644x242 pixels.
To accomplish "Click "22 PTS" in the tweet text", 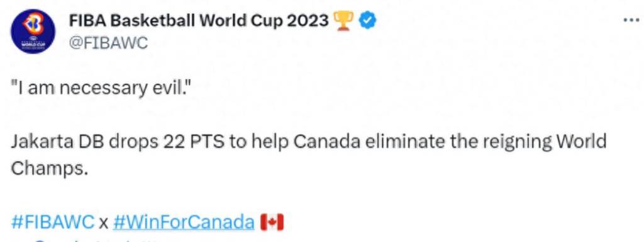I will coord(194,142).
